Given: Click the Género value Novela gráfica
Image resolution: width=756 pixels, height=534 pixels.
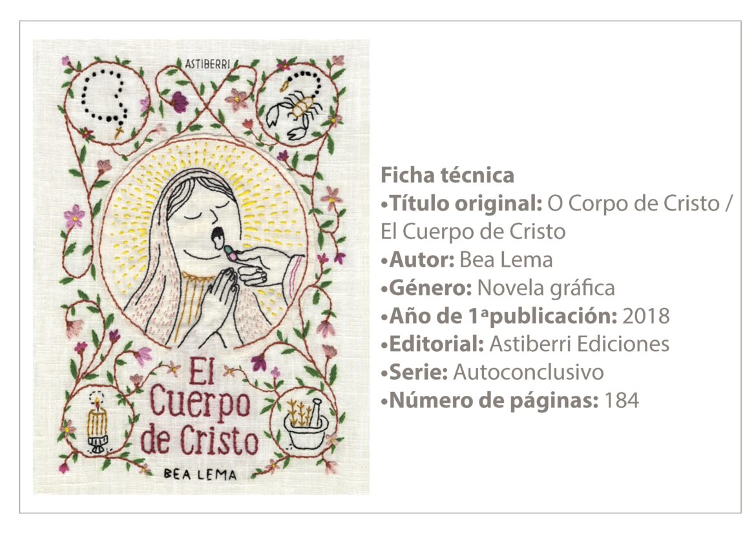Looking at the screenshot, I should 546,288.
